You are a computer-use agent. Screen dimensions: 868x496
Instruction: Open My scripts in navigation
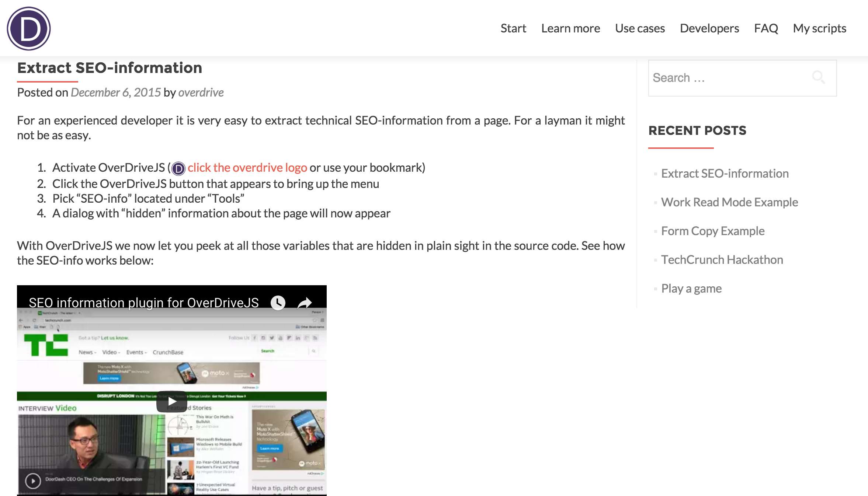[x=819, y=28]
